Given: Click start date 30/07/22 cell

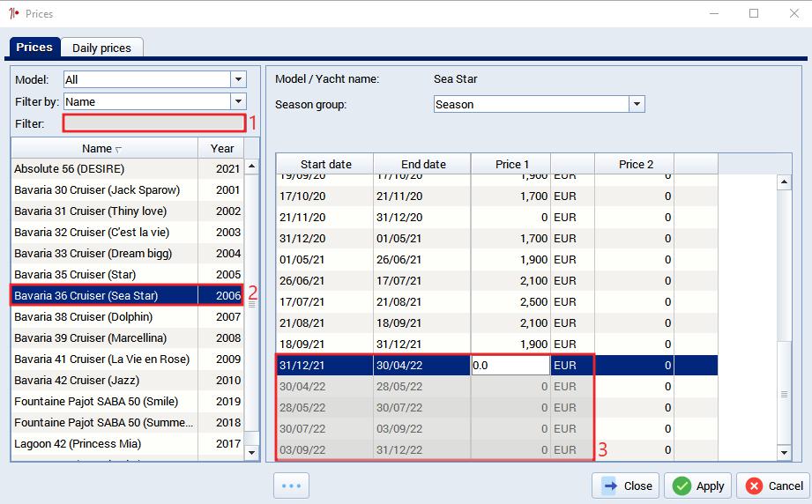Looking at the screenshot, I should click(324, 429).
